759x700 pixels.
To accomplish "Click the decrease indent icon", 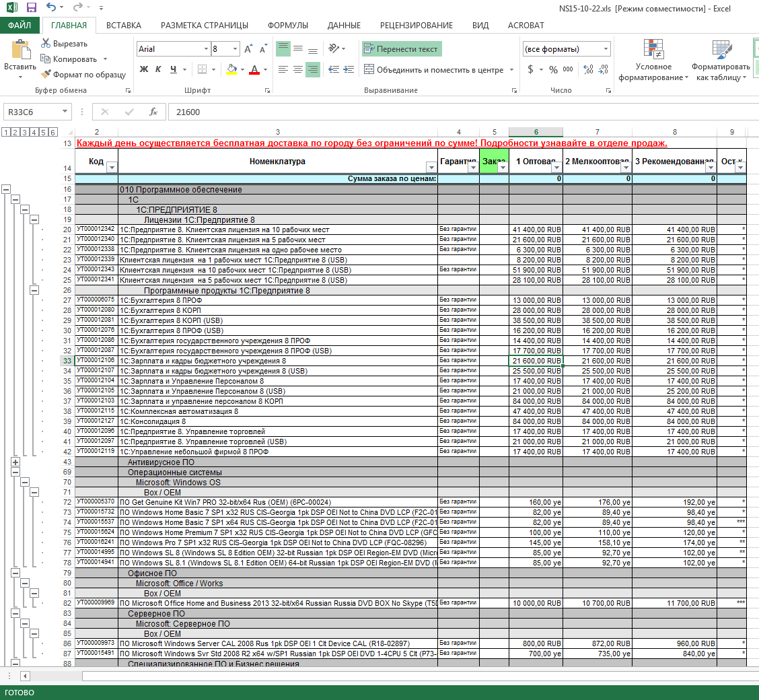I will pyautogui.click(x=334, y=70).
